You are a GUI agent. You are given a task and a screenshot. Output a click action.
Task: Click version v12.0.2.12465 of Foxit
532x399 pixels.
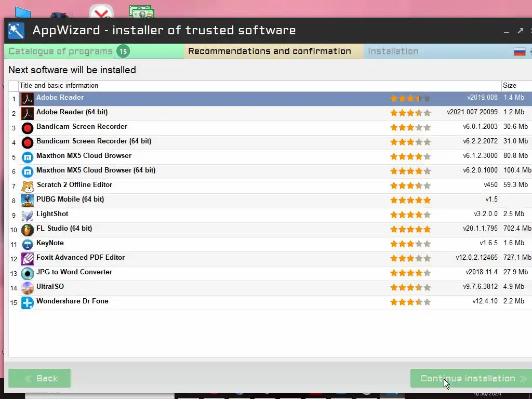pyautogui.click(x=477, y=258)
